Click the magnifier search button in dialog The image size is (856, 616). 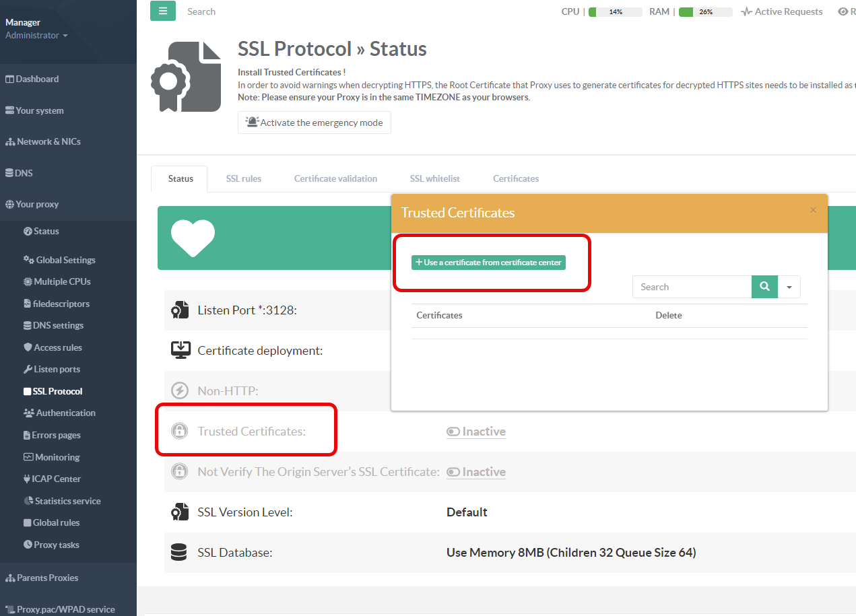(764, 287)
